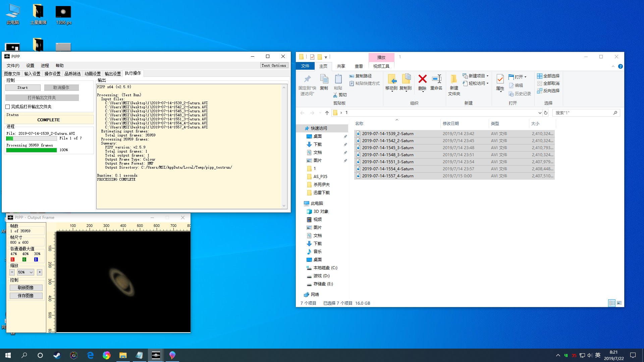Expand the 打开 dropdown arrow in ribbon
This screenshot has height=362, width=644.
[525, 77]
